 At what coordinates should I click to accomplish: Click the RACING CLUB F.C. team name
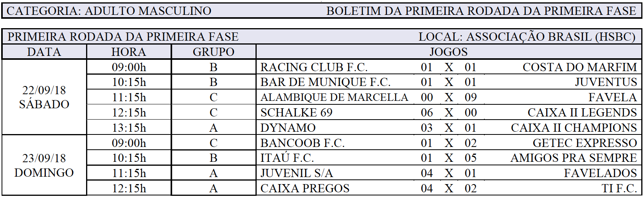click(314, 67)
